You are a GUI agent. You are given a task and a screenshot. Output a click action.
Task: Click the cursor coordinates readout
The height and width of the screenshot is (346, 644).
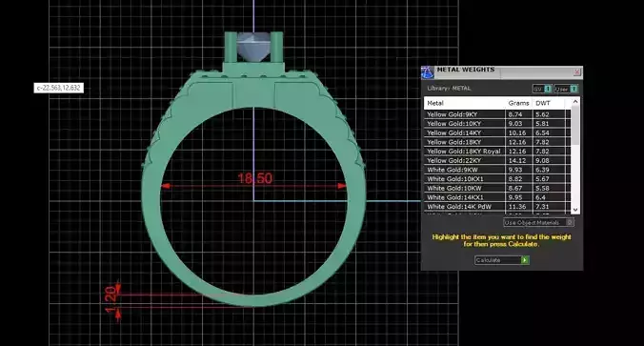[59, 88]
